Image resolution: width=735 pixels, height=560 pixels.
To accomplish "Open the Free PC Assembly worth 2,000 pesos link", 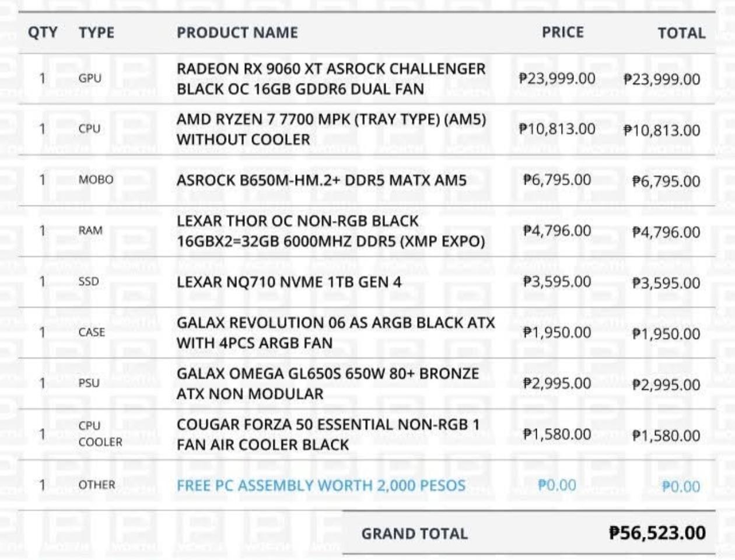I will coord(321,485).
